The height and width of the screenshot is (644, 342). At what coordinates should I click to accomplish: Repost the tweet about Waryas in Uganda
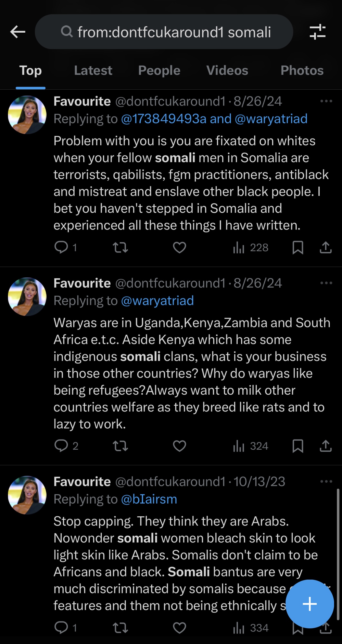[x=121, y=446]
